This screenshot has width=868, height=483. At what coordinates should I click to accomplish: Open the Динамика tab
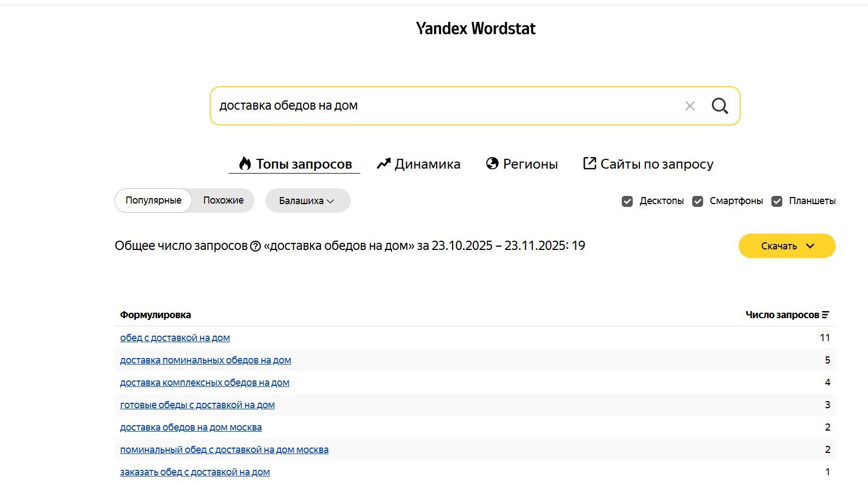[419, 164]
